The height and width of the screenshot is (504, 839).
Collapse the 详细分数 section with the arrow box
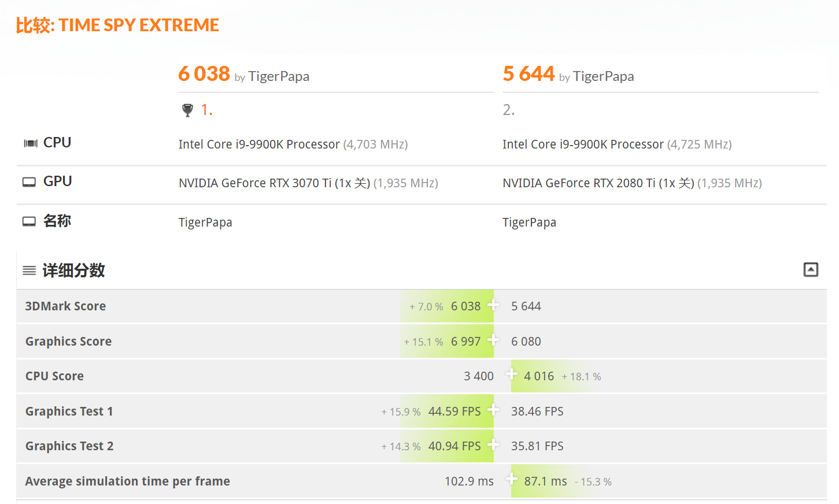(811, 269)
